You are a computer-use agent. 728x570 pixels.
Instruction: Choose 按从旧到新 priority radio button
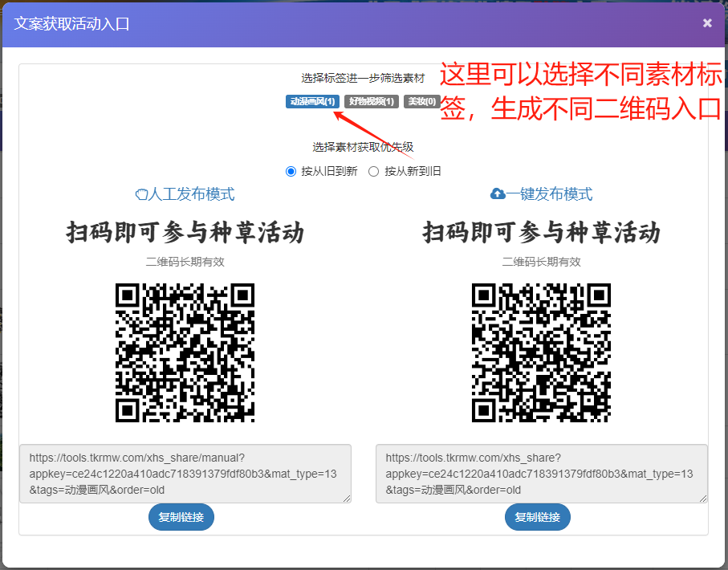[291, 172]
